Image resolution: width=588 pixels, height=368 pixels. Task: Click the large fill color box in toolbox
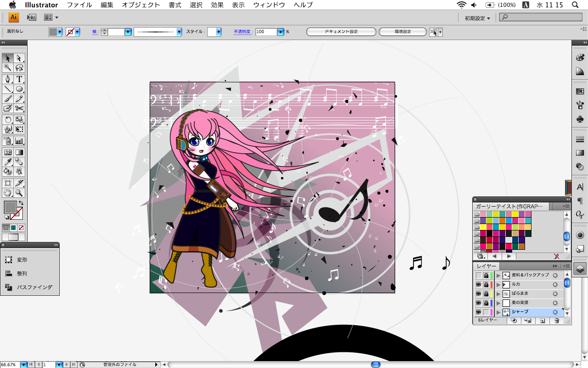coord(10,207)
